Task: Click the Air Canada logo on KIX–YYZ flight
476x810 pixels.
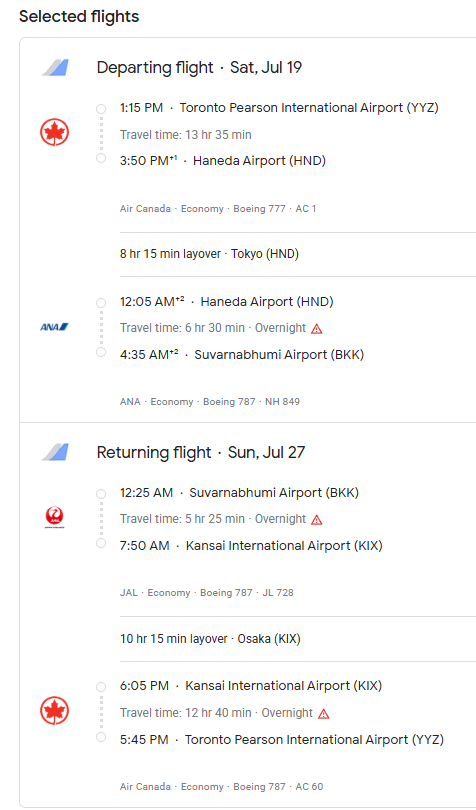Action: pos(54,711)
